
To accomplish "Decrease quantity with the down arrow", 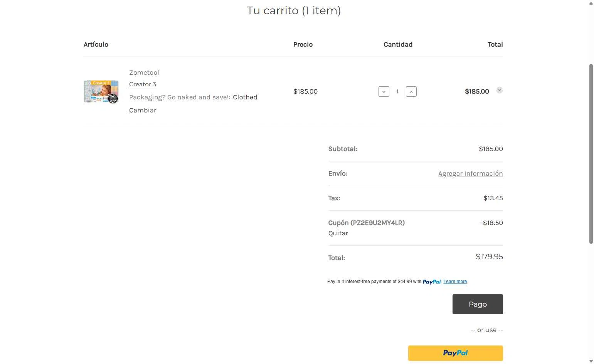I will (x=384, y=92).
